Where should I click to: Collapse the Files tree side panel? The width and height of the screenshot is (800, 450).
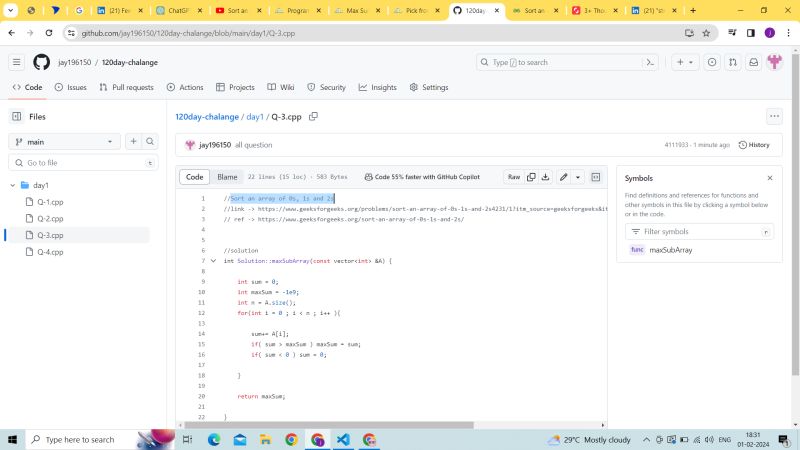click(x=16, y=117)
